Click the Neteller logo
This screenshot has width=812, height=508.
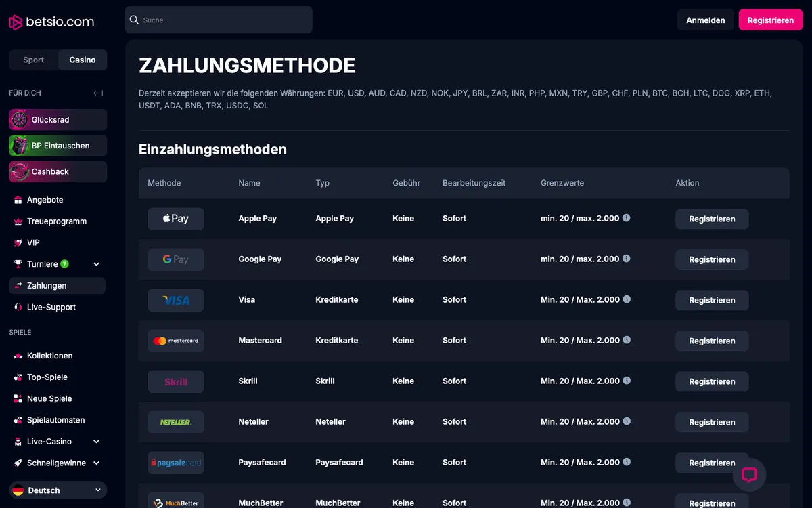[176, 422]
